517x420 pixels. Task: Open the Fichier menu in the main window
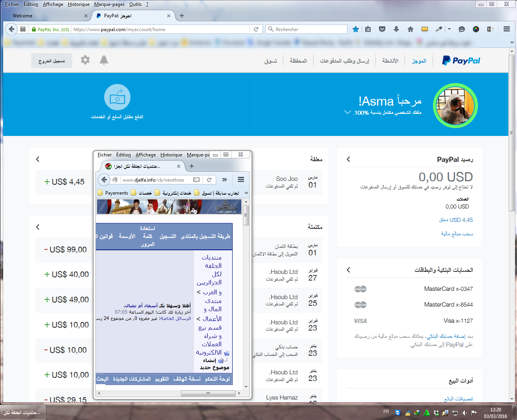click(12, 4)
